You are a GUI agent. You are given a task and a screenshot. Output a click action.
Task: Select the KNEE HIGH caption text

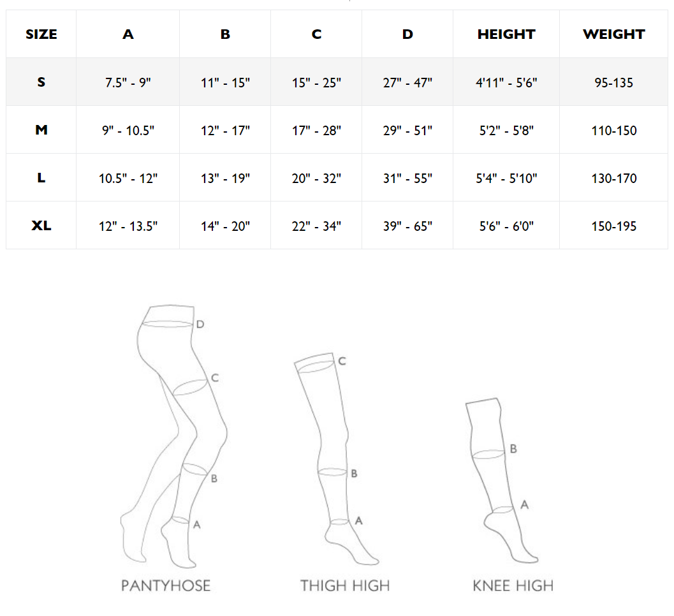point(513,585)
